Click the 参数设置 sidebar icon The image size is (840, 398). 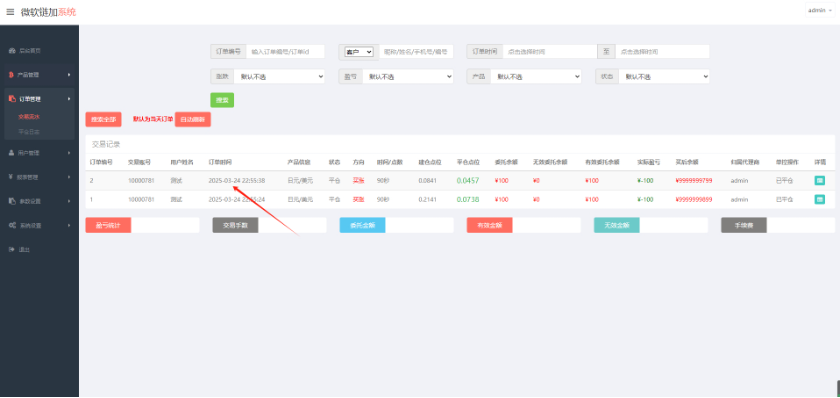12,201
